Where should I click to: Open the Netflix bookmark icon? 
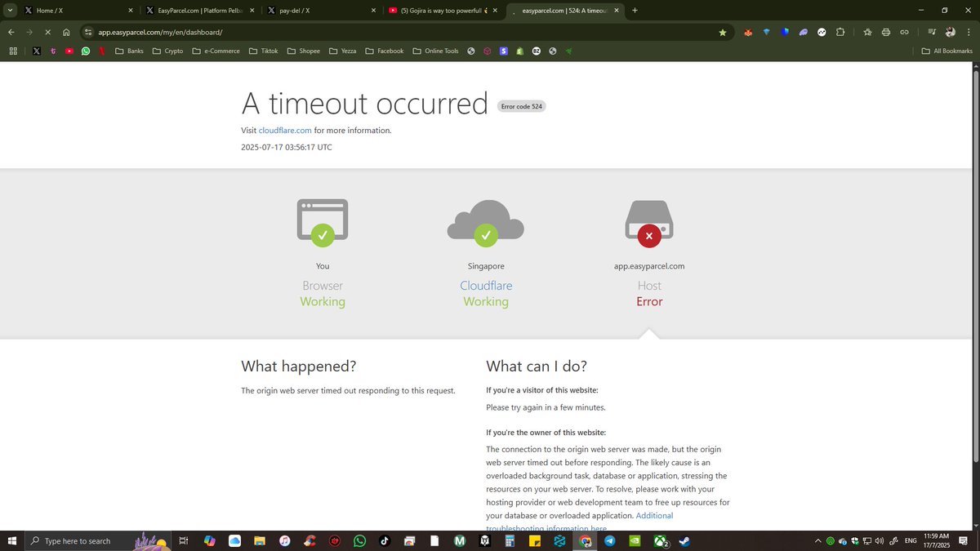(x=101, y=51)
